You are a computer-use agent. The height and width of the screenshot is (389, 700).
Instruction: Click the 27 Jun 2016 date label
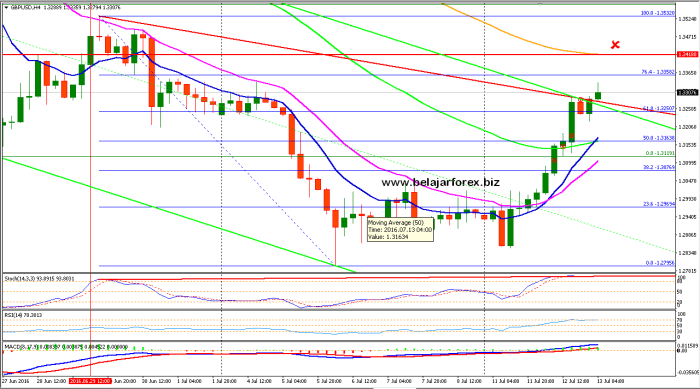[x=15, y=381]
